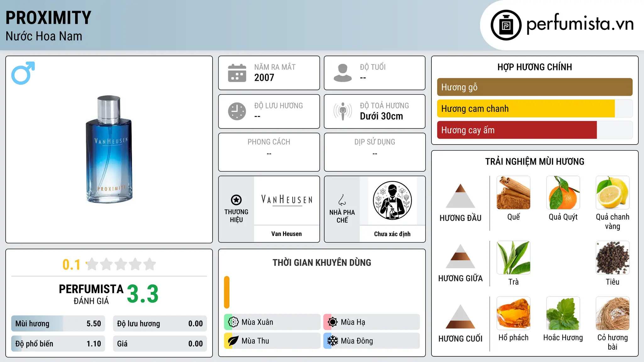This screenshot has width=644, height=362.
Task: Click the sillage icon beside Độ toả hương
Action: pyautogui.click(x=343, y=111)
